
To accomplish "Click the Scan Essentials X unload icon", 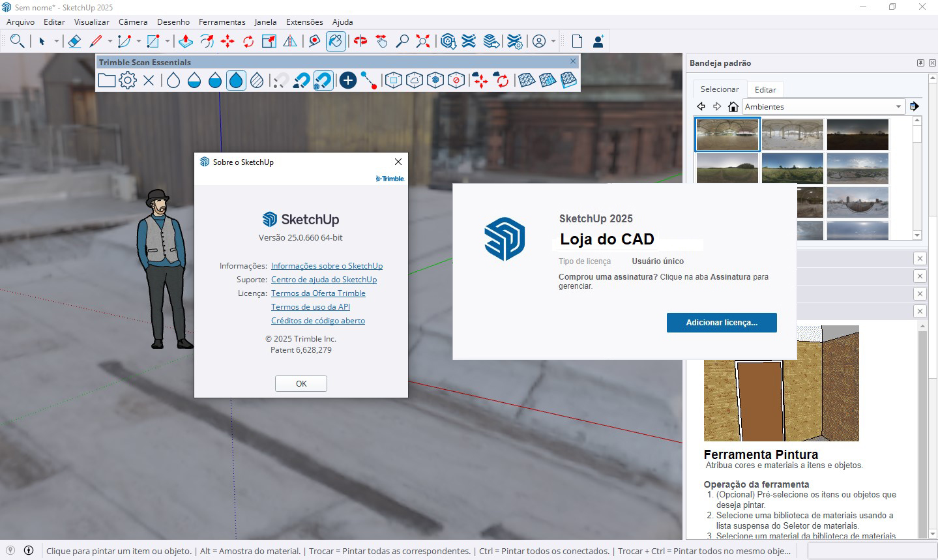I will (x=149, y=80).
